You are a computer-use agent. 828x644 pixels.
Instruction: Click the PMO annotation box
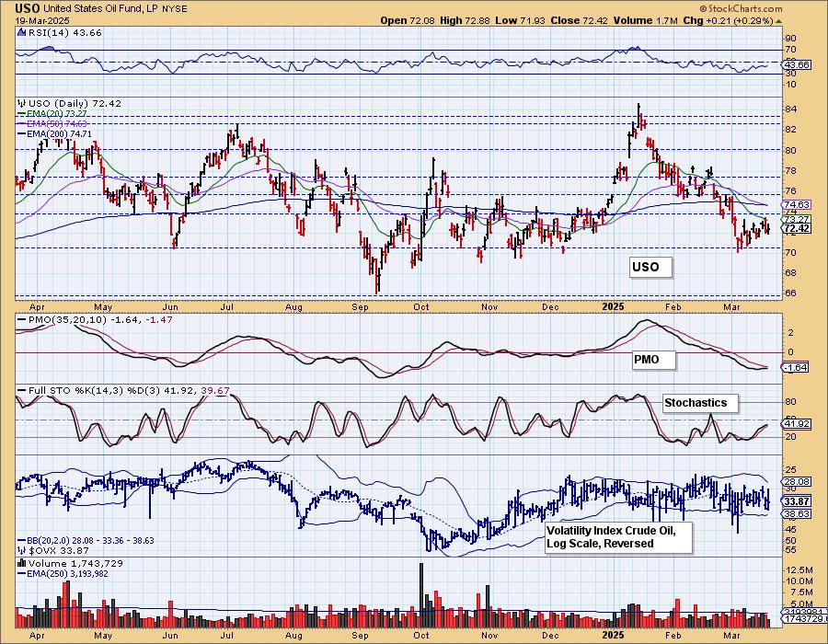(x=654, y=360)
